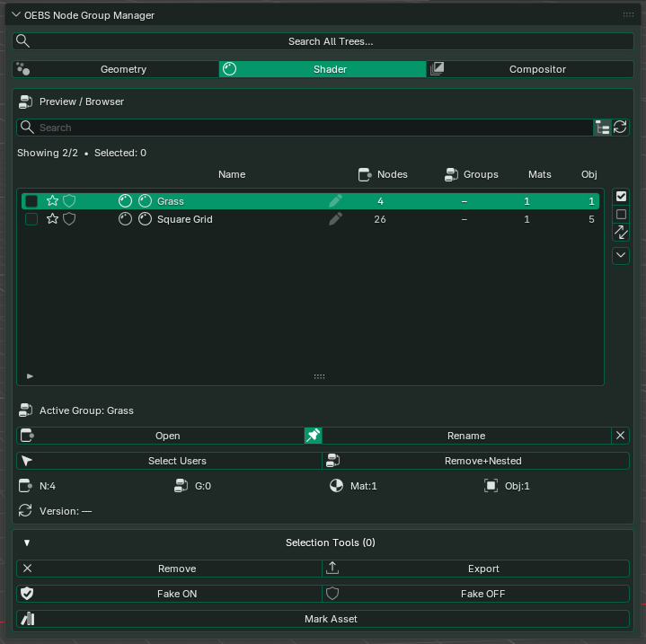Click the N:4 node count label
The height and width of the screenshot is (644, 646).
[x=48, y=486]
